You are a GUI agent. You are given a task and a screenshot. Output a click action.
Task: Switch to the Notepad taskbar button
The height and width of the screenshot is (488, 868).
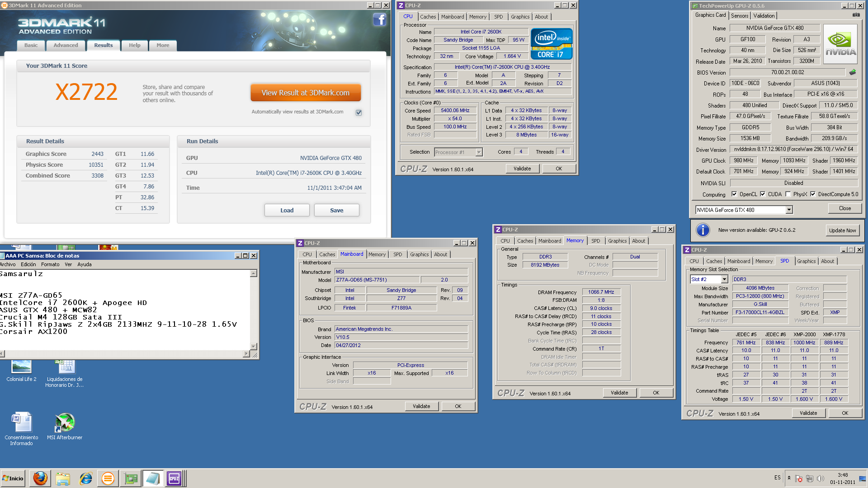(153, 478)
